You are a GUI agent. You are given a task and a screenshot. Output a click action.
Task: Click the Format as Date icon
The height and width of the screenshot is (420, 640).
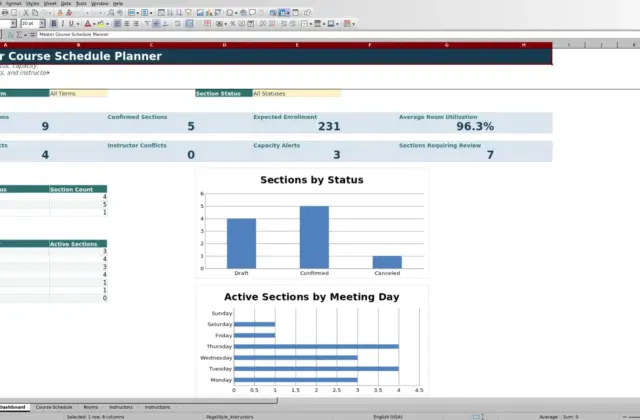coord(251,24)
